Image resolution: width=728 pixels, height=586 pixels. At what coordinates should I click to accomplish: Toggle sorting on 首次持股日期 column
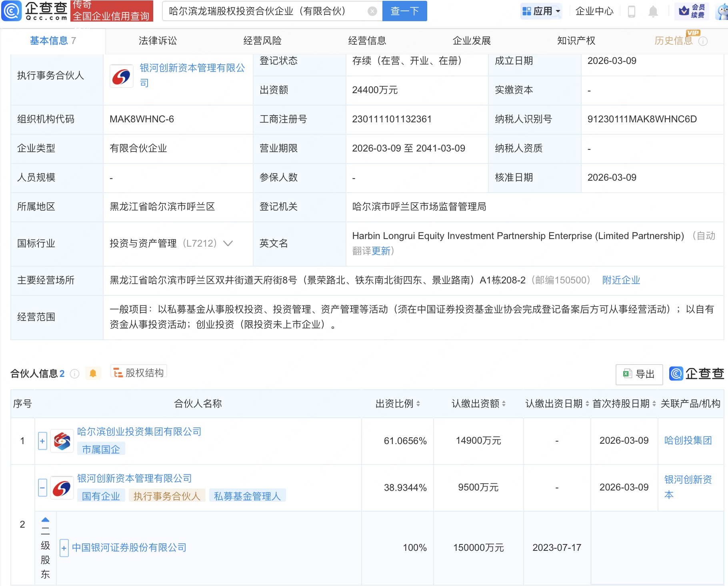pyautogui.click(x=654, y=404)
